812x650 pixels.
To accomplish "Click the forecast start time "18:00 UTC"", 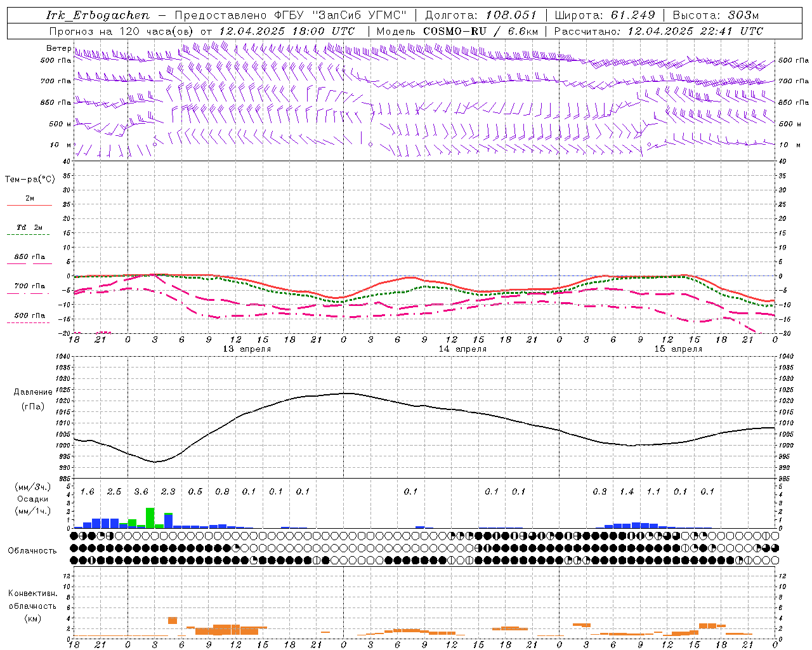I will pos(324,31).
